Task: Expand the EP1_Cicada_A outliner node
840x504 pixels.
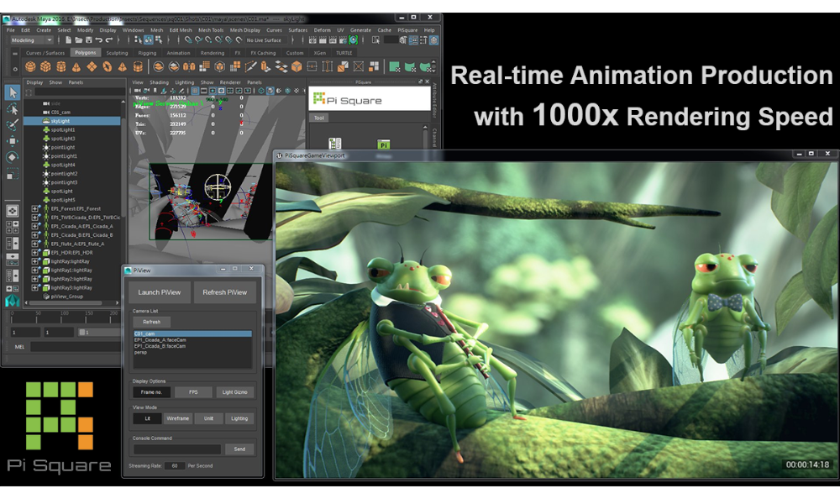Action: coord(35,226)
